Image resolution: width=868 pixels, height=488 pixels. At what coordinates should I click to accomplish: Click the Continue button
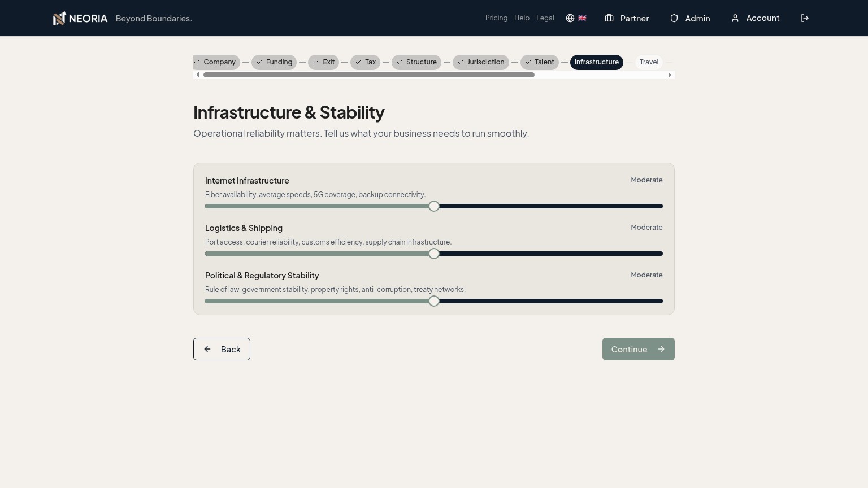click(x=639, y=349)
